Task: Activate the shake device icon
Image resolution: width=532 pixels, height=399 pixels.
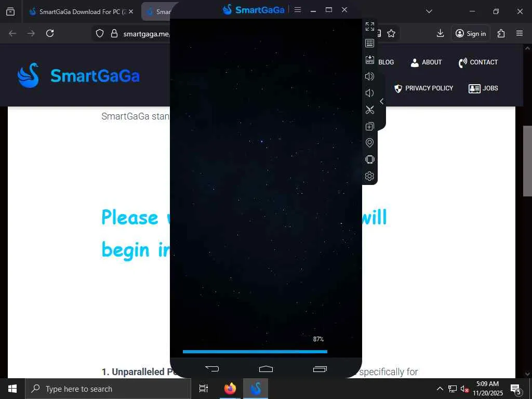Action: click(369, 159)
